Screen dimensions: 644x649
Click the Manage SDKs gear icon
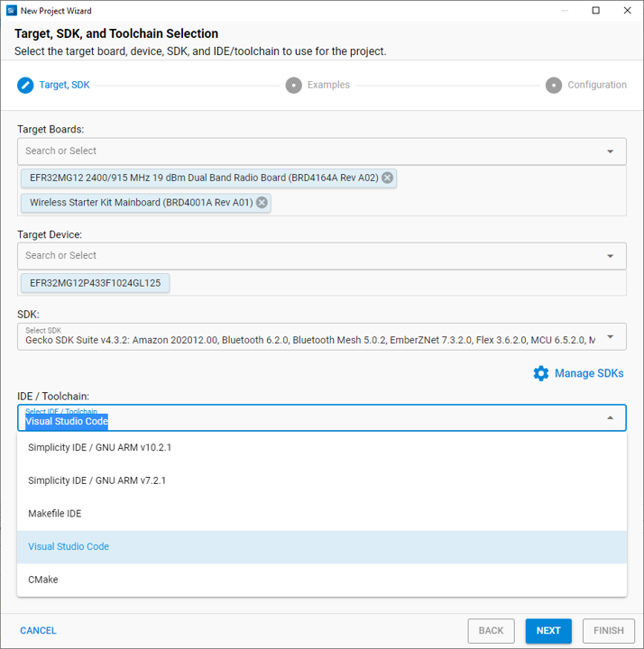click(540, 373)
